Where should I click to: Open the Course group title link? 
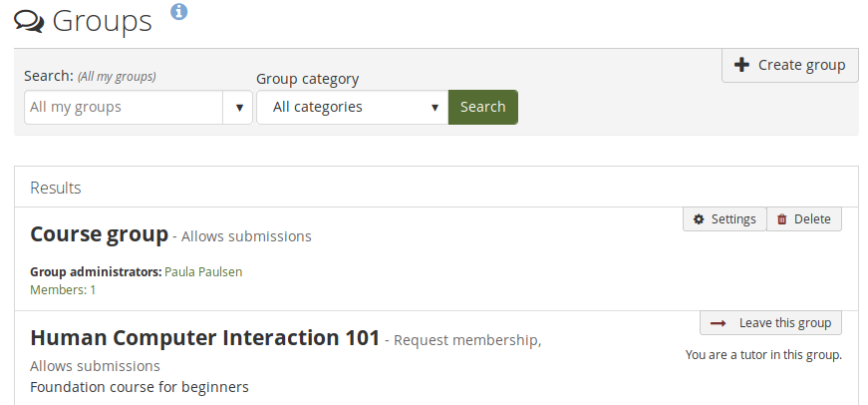(99, 234)
